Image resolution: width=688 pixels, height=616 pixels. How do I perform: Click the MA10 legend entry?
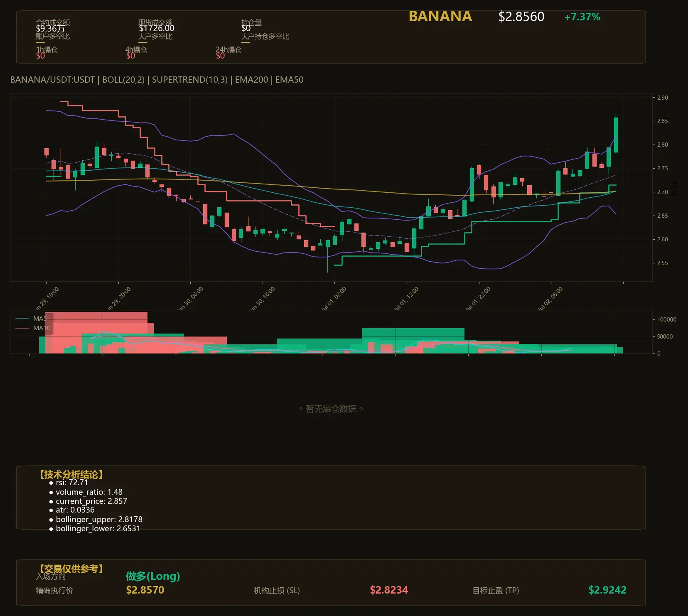[x=33, y=328]
